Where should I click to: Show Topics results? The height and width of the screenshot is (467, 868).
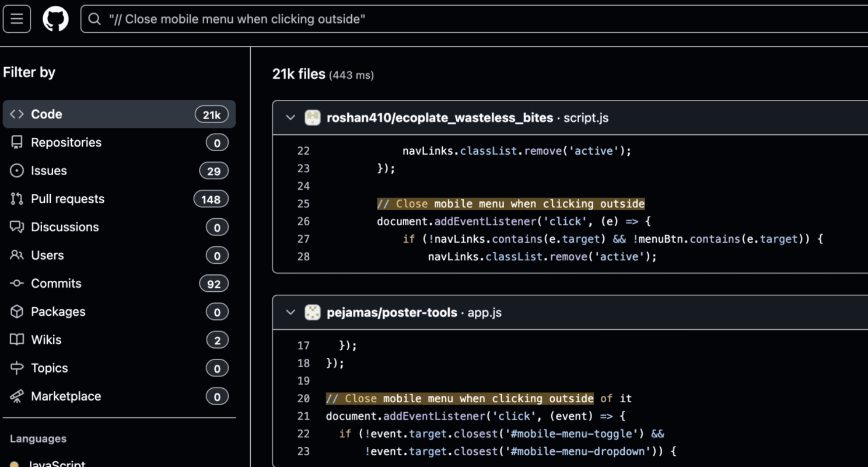coord(119,368)
